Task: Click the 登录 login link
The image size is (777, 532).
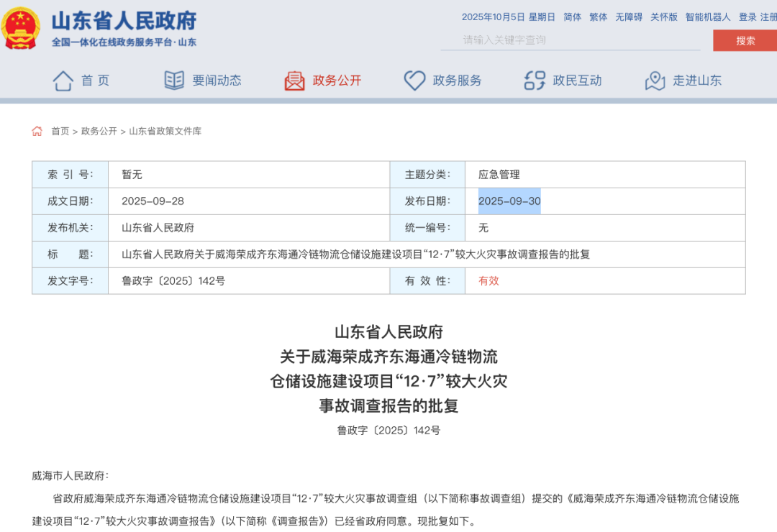Action: click(x=748, y=17)
